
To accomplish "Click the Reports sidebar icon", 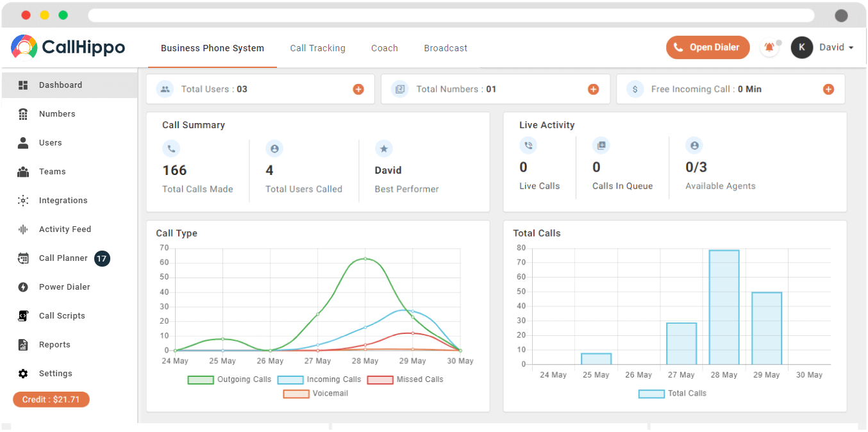I will (23, 345).
